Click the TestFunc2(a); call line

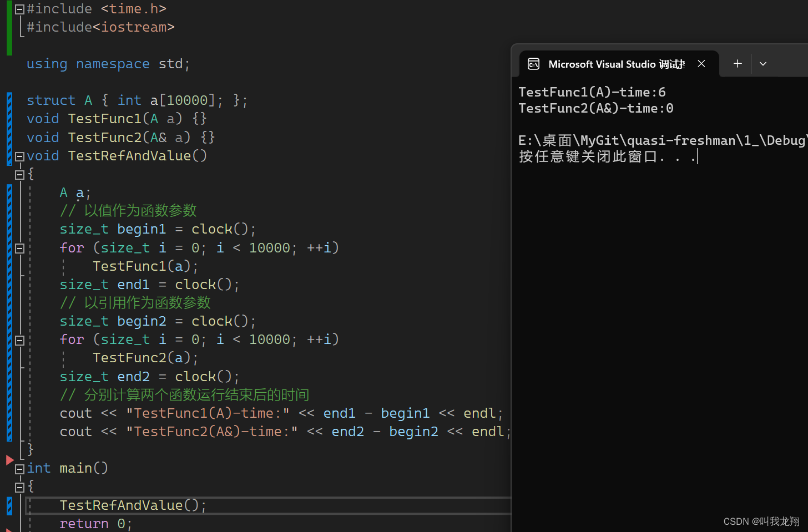pos(145,358)
